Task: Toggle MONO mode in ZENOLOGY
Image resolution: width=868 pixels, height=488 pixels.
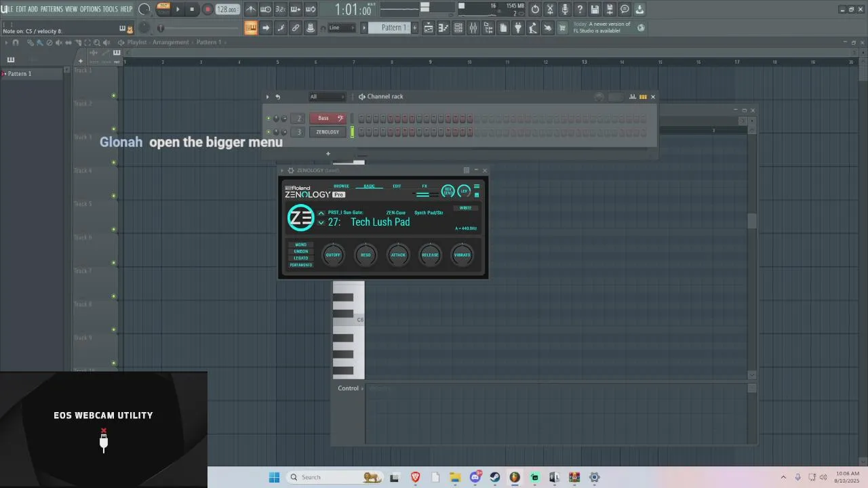Action: pyautogui.click(x=301, y=245)
